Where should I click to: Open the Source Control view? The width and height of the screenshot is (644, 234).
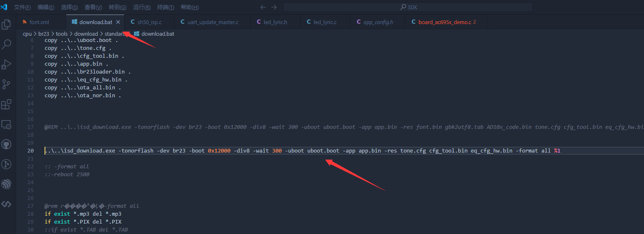click(6, 84)
